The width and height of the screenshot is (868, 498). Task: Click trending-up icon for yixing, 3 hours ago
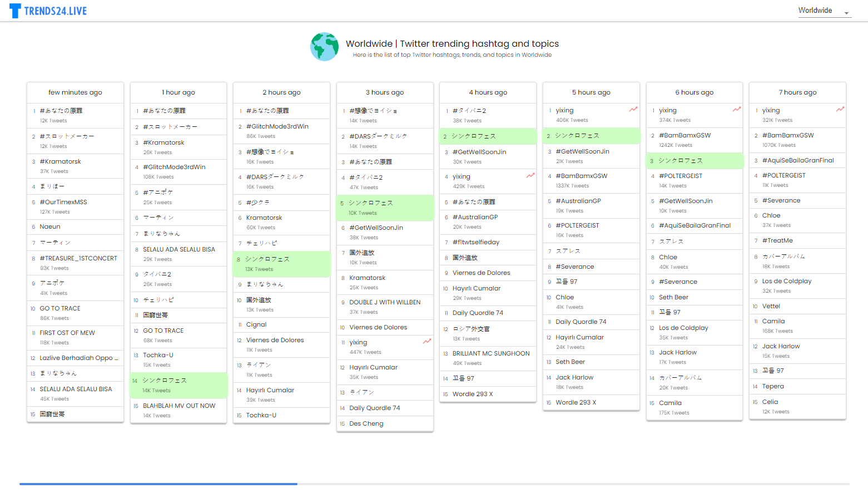[427, 342]
